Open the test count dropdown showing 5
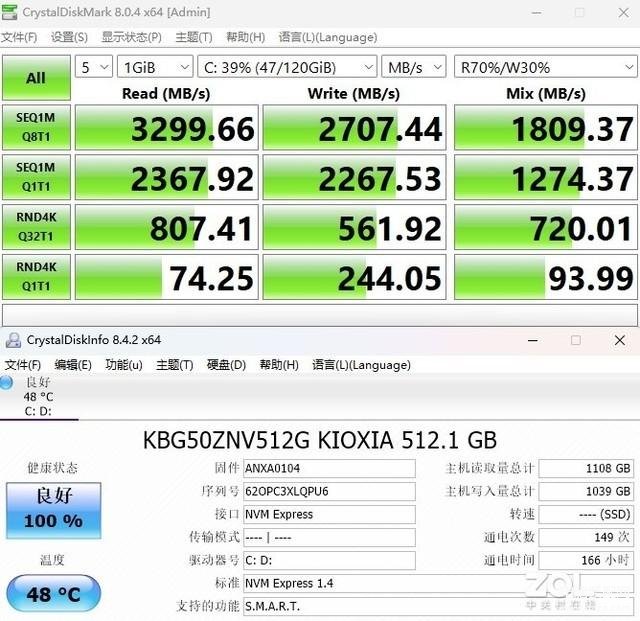 tap(94, 67)
